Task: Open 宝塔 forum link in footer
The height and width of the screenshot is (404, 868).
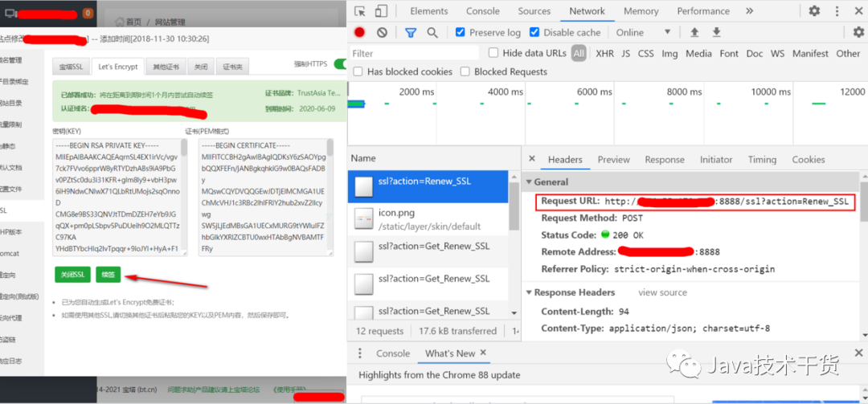Action: click(214, 389)
